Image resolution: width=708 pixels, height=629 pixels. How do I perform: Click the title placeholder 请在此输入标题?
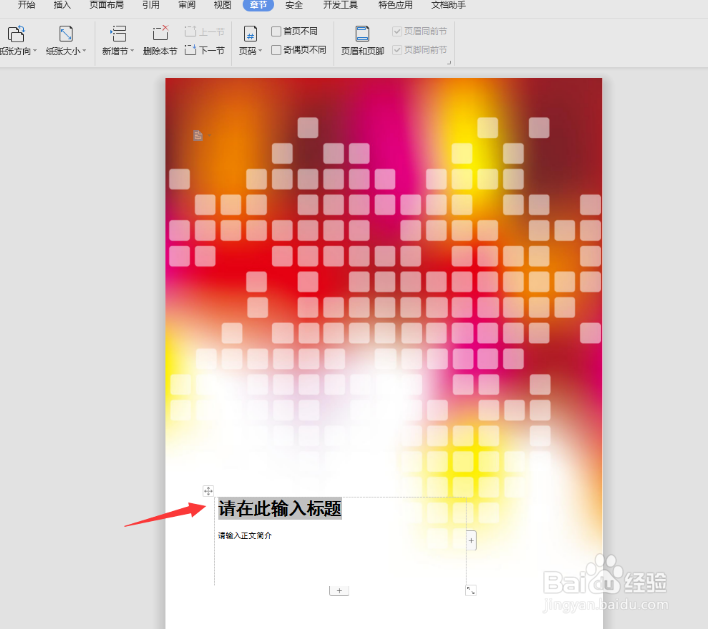[279, 508]
